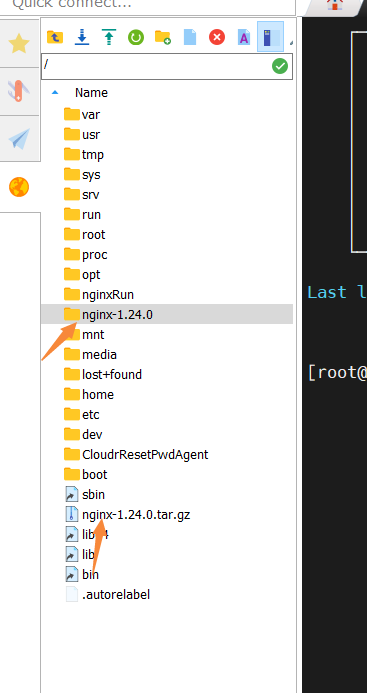Select the home folder
This screenshot has height=693, width=367.
pos(88,394)
